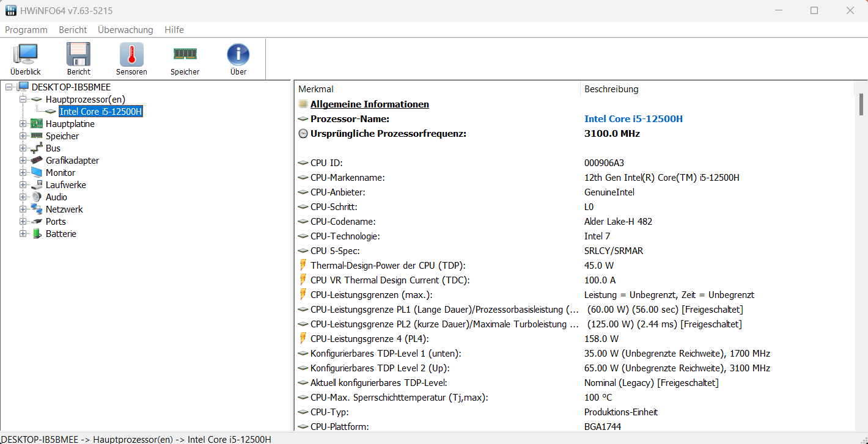Viewport: 868px width, 444px height.
Task: Expand the Netzwerk tree node
Action: click(23, 209)
